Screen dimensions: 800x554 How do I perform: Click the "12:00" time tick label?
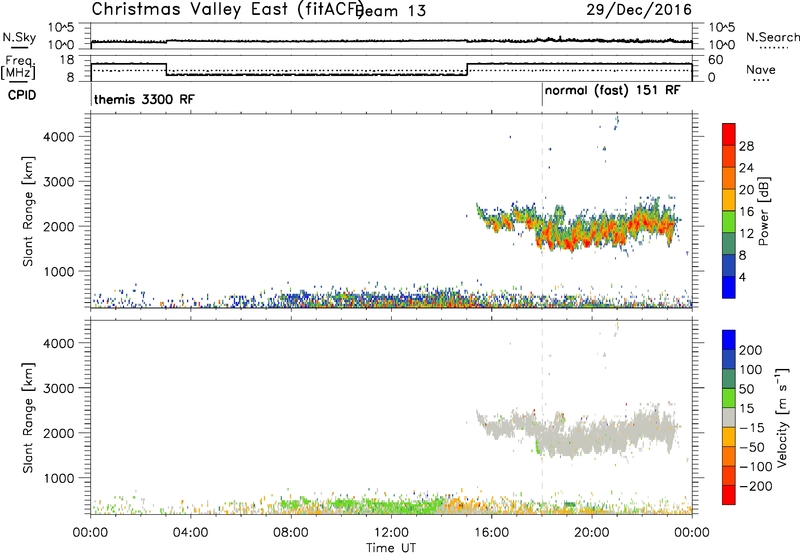[x=391, y=533]
